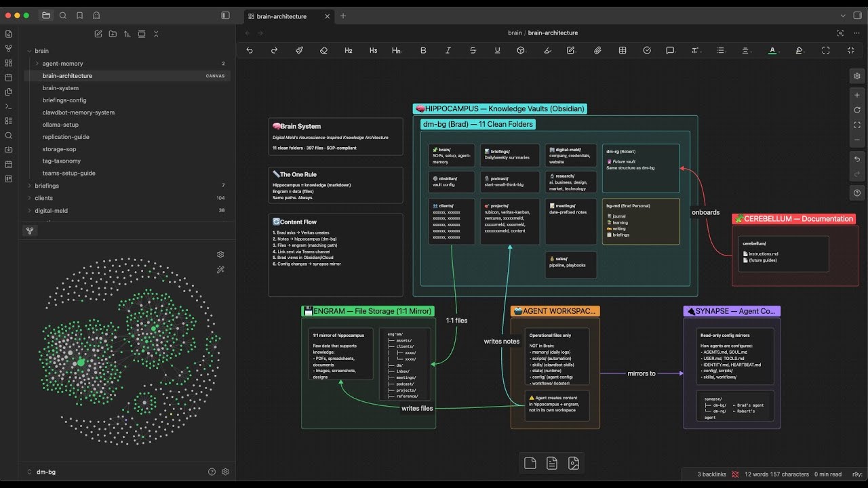Click the checkmark task icon in toolbar
868x488 pixels.
click(x=647, y=50)
